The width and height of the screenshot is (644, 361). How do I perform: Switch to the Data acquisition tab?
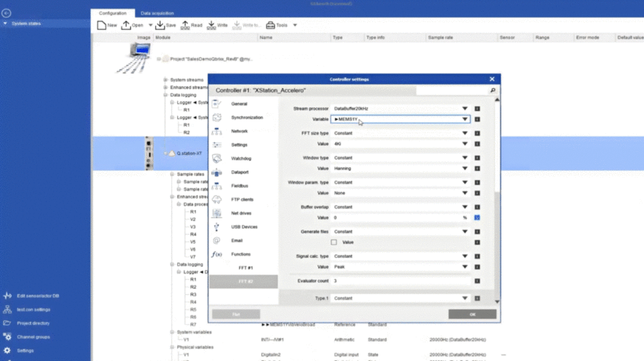(156, 13)
